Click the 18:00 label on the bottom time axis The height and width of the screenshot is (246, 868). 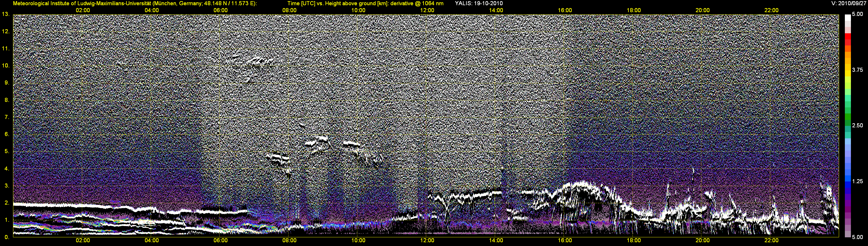[633, 241]
